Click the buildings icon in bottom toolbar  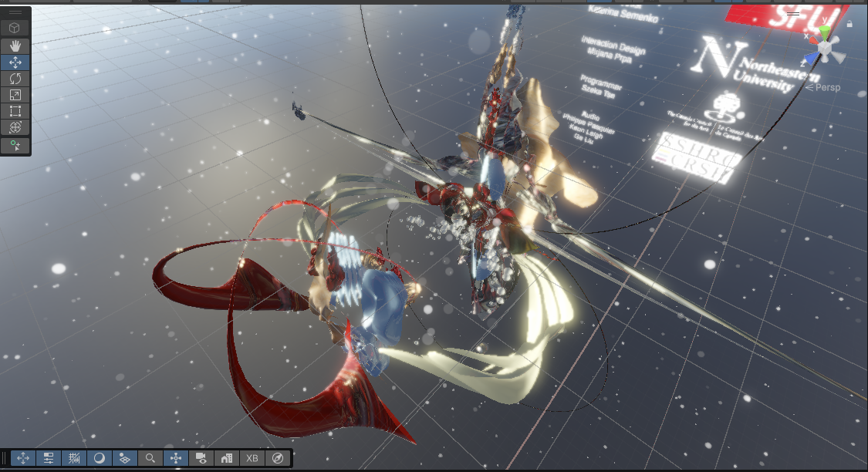[x=226, y=458]
